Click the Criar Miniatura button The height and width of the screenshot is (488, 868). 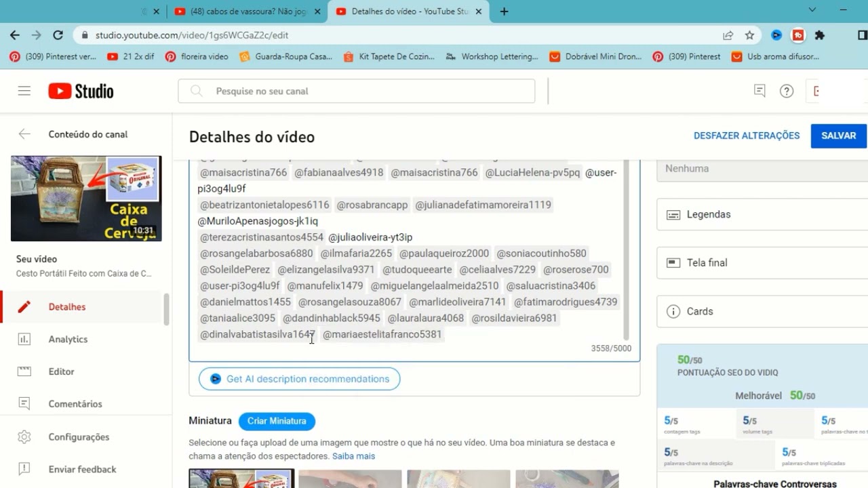[277, 421]
